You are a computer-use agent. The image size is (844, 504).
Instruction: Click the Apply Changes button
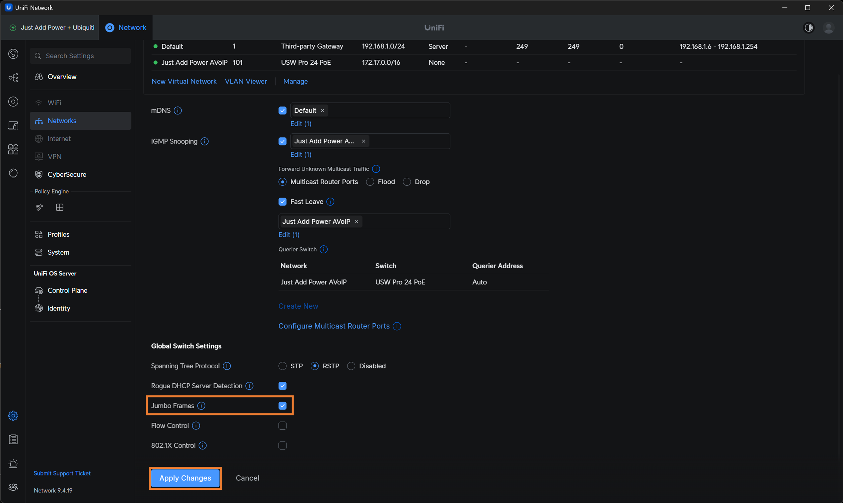185,478
